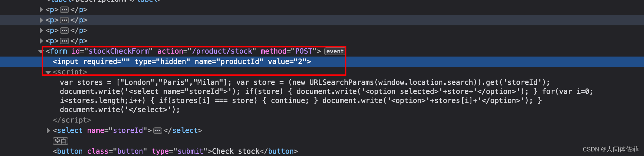Click the document.write('</select>') line
The image size is (644, 156).
pyautogui.click(x=120, y=110)
